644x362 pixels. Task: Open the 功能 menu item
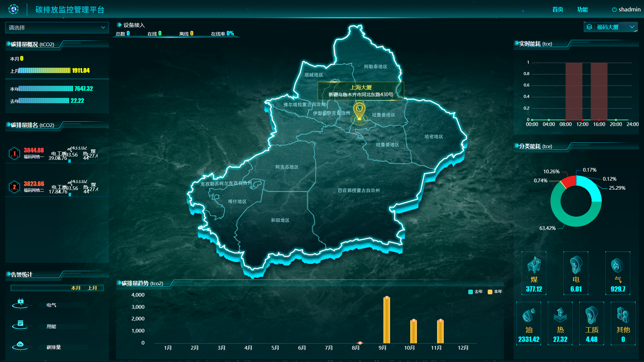point(582,9)
